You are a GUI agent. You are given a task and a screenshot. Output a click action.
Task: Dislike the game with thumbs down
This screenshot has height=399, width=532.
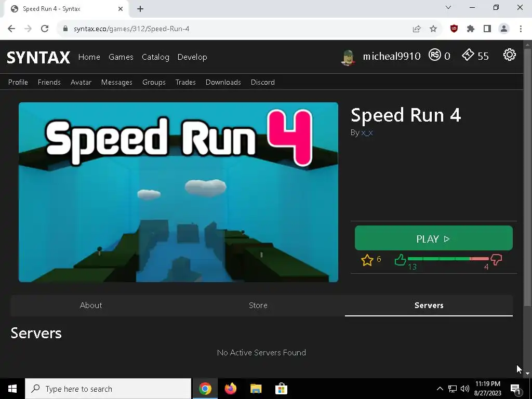click(x=496, y=260)
